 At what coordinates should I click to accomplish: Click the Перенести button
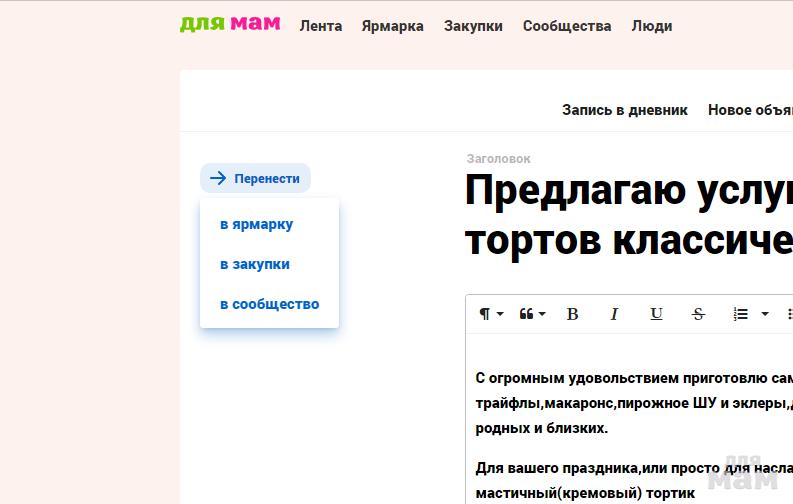tap(256, 178)
